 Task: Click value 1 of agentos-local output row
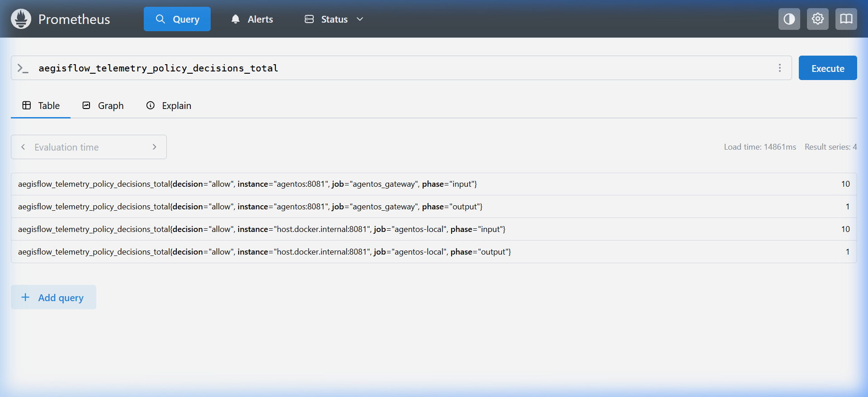(x=848, y=252)
